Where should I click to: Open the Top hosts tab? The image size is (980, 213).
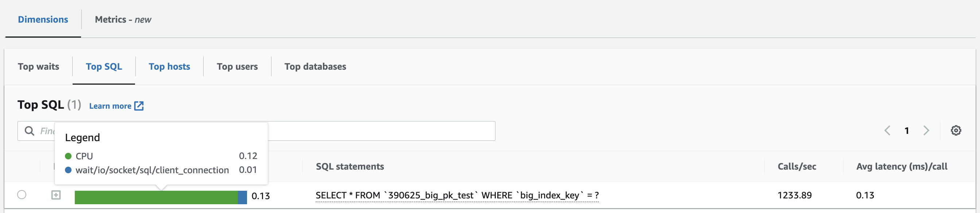point(169,66)
